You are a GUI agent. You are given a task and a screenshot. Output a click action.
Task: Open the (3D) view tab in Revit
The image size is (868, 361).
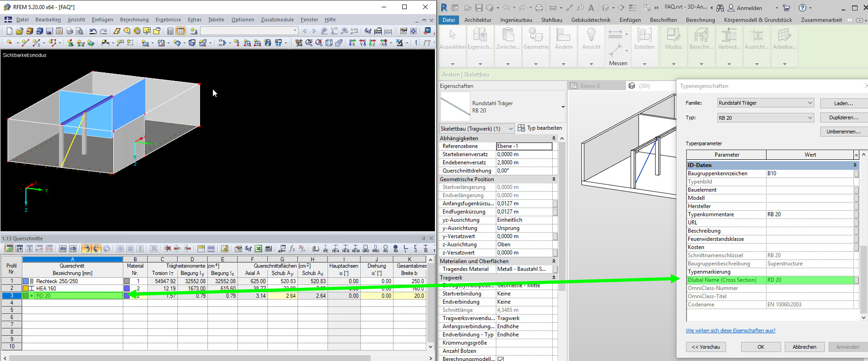click(x=644, y=86)
